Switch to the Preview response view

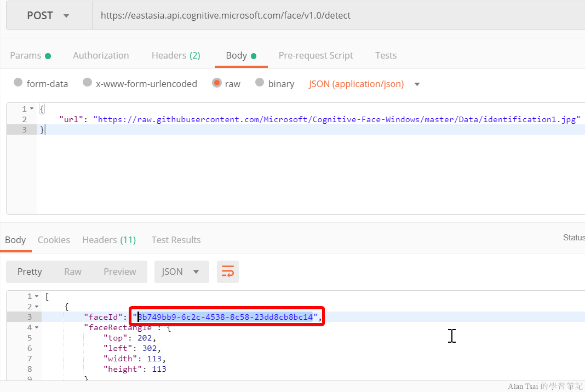120,272
